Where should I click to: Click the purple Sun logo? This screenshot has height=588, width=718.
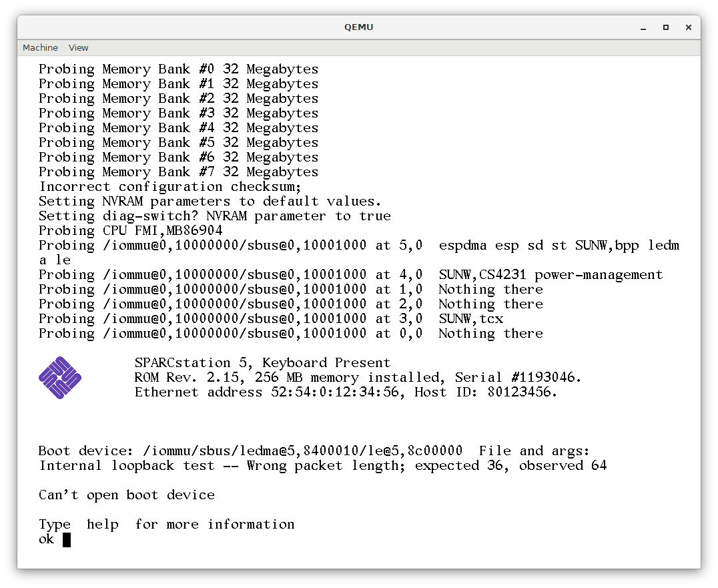[60, 378]
